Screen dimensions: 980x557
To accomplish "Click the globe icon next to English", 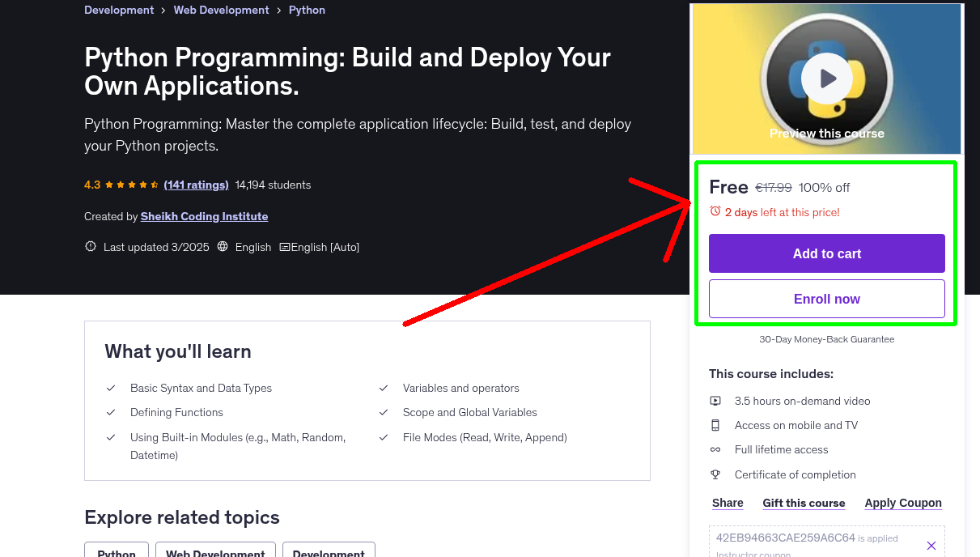I will (222, 247).
